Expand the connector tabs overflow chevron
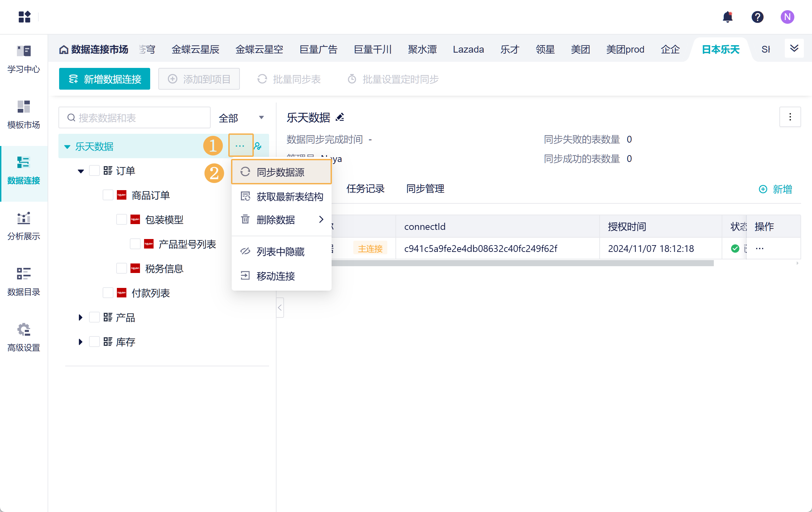Viewport: 812px width, 512px height. 794,49
